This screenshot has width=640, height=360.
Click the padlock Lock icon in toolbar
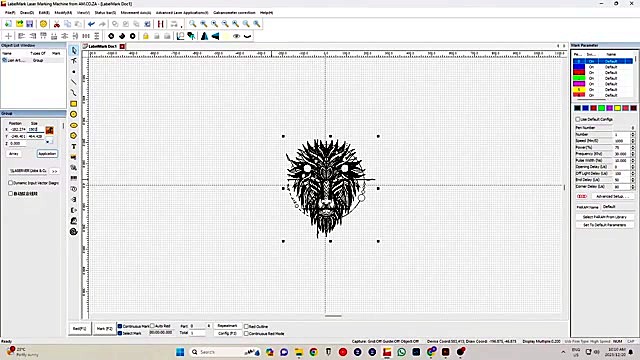pyautogui.click(x=146, y=36)
